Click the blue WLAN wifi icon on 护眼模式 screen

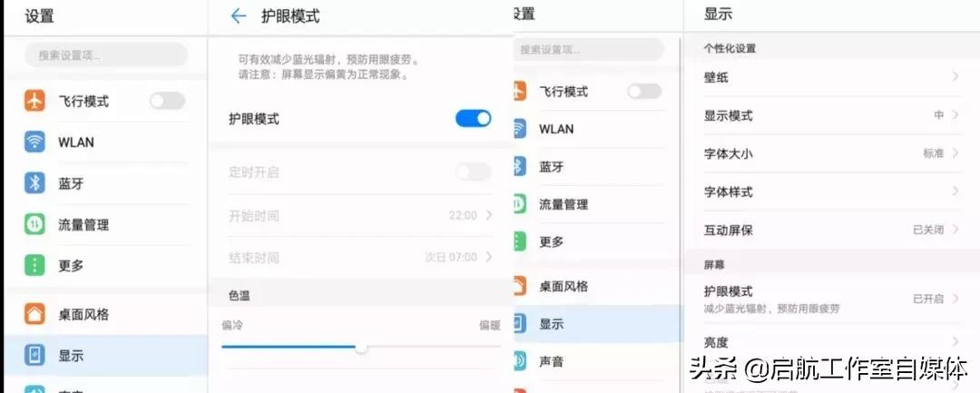[34, 142]
